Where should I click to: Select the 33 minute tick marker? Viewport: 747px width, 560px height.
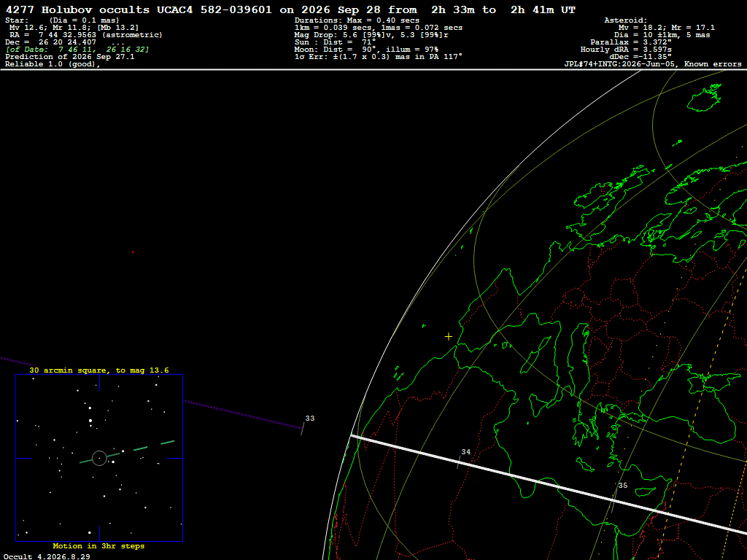tap(303, 429)
